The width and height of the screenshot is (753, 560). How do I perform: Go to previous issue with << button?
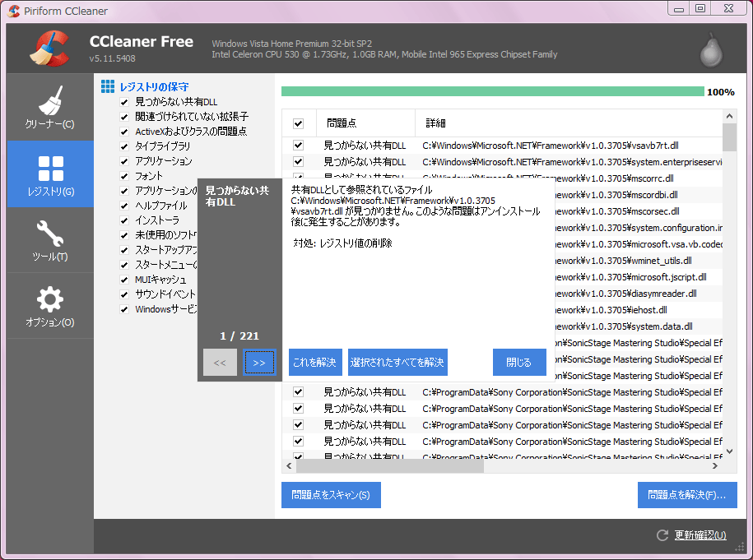pyautogui.click(x=220, y=363)
